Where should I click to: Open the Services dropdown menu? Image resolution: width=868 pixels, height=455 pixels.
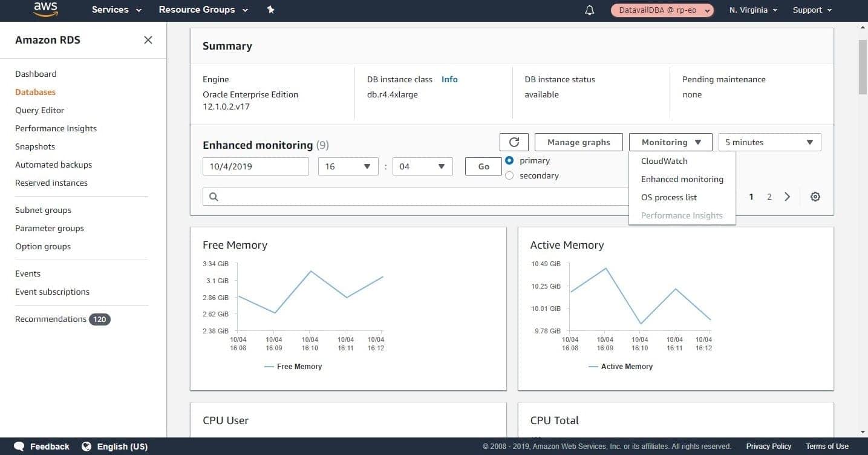pyautogui.click(x=117, y=10)
